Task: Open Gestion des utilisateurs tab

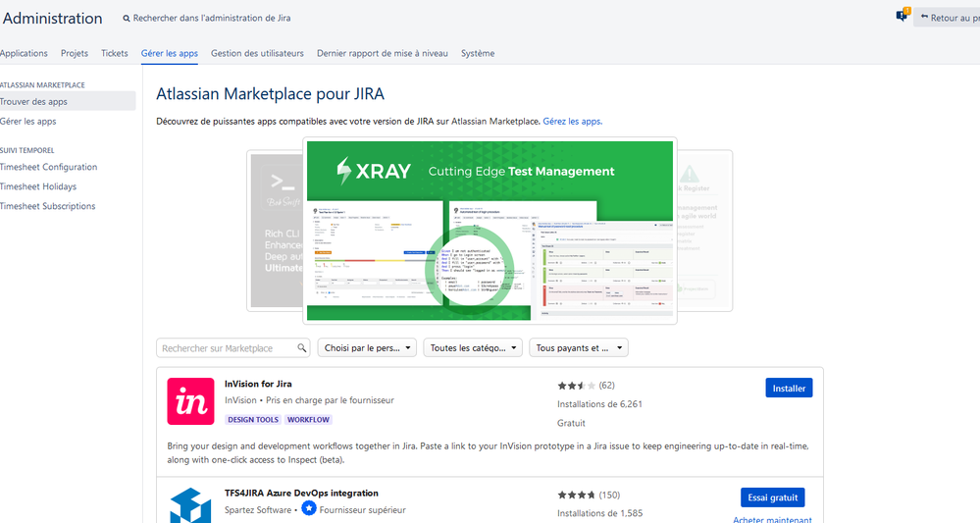Action: [257, 53]
